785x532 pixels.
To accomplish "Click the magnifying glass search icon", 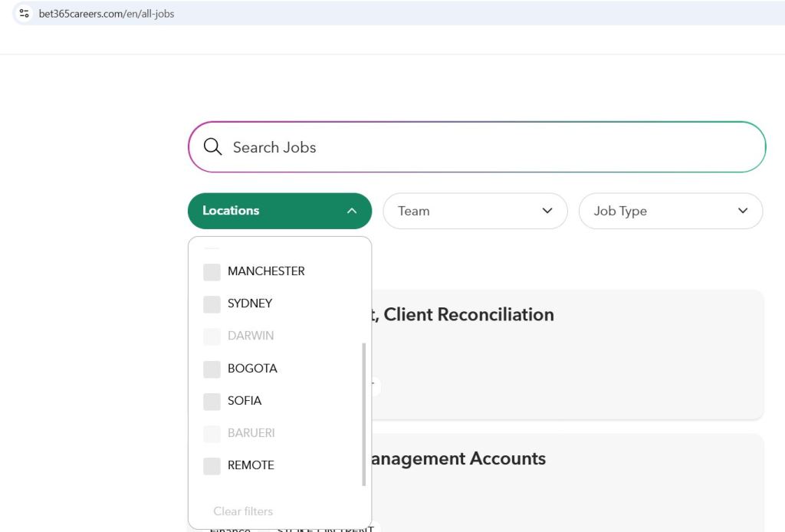I will point(212,147).
